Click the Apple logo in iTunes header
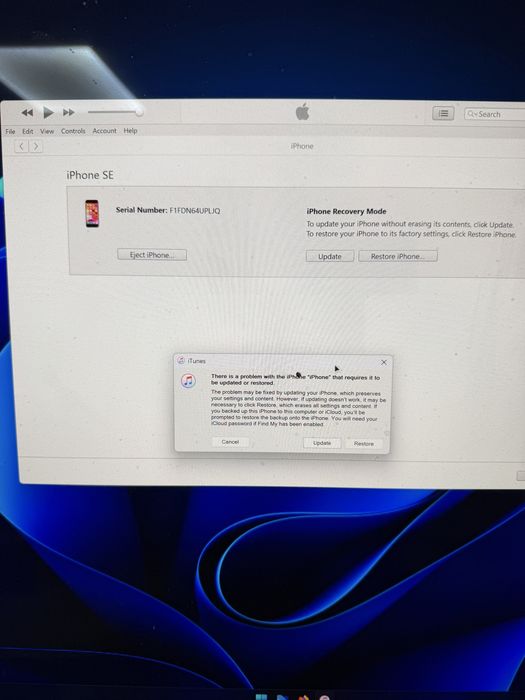 pos(302,112)
